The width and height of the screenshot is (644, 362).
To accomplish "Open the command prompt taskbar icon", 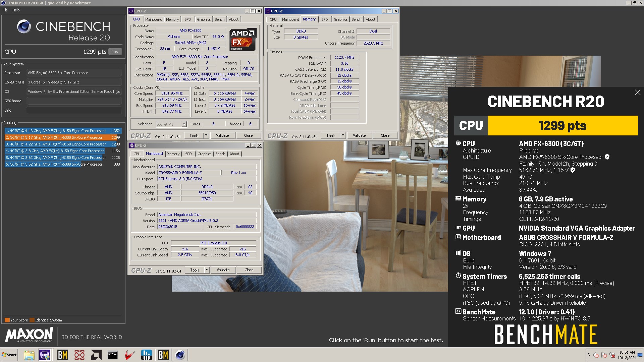I will [113, 355].
